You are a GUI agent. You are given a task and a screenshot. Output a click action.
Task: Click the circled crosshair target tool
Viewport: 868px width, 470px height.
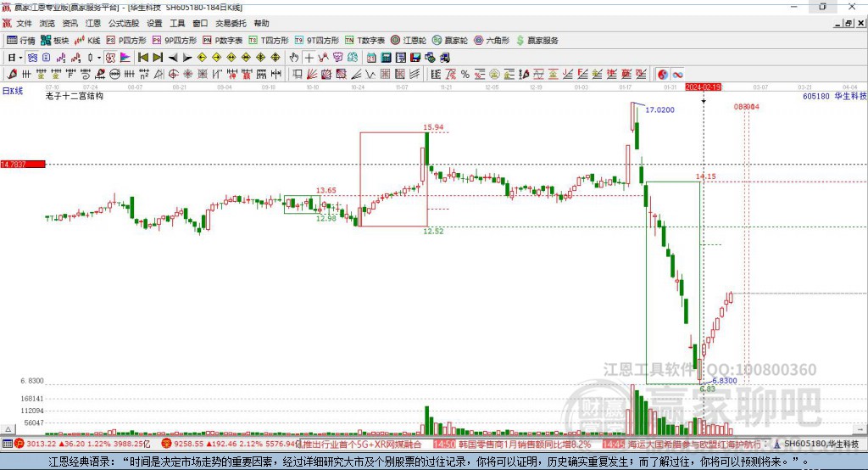(173, 75)
